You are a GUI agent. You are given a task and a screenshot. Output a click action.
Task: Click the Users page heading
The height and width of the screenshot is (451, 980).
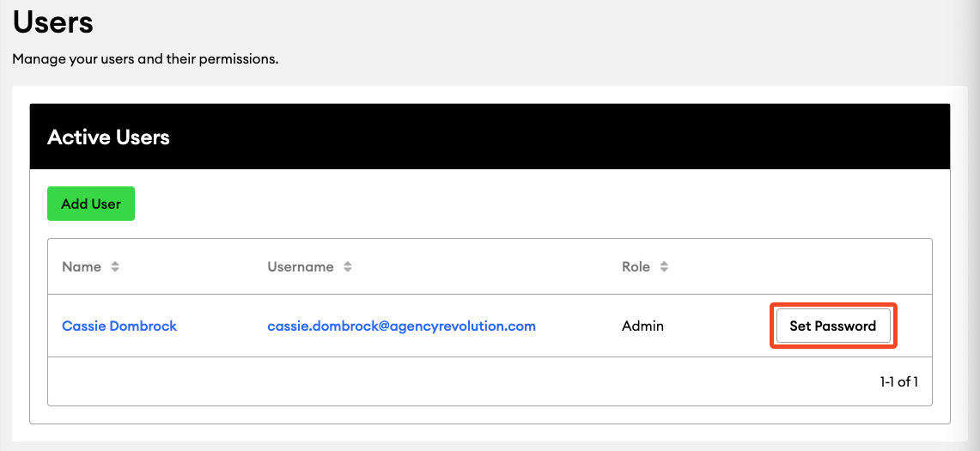53,22
